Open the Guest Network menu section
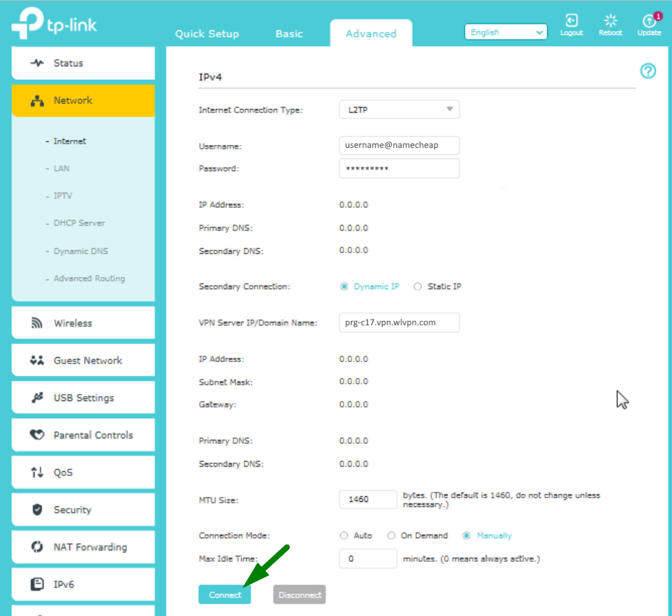This screenshot has width=672, height=616. (83, 360)
